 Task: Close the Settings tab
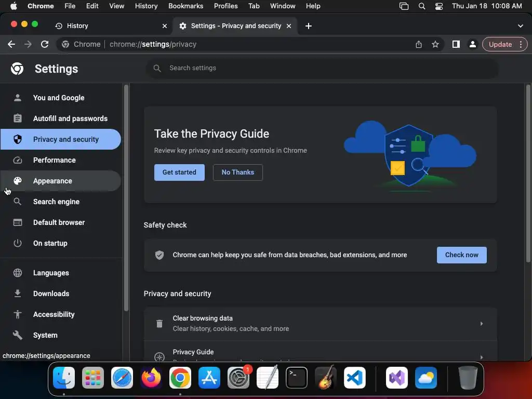click(x=289, y=26)
